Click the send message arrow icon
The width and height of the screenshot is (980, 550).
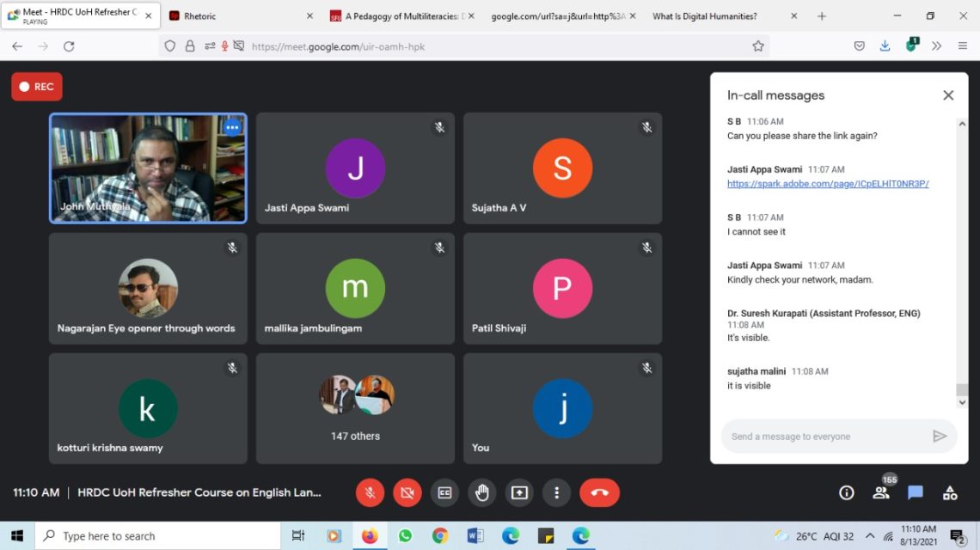[x=940, y=437]
